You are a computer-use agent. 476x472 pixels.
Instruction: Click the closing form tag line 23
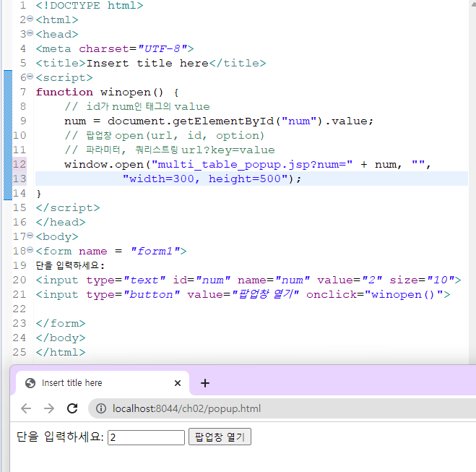coord(61,324)
